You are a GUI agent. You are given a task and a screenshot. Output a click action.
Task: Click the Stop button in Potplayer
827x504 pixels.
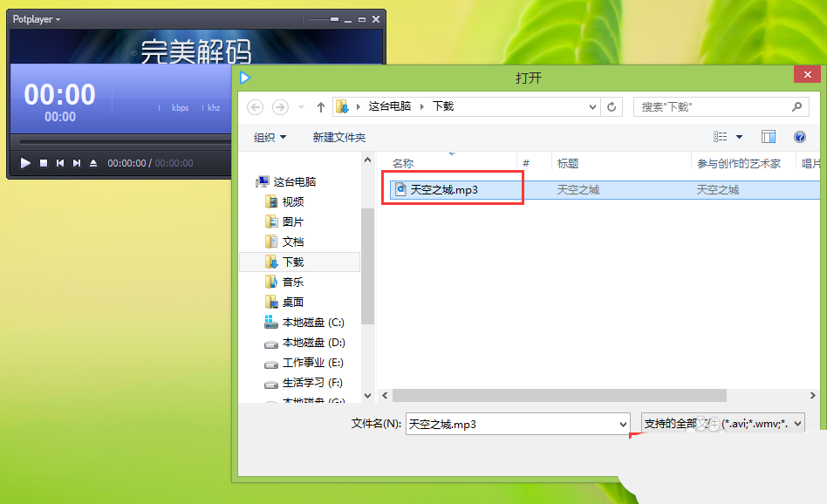tap(44, 163)
